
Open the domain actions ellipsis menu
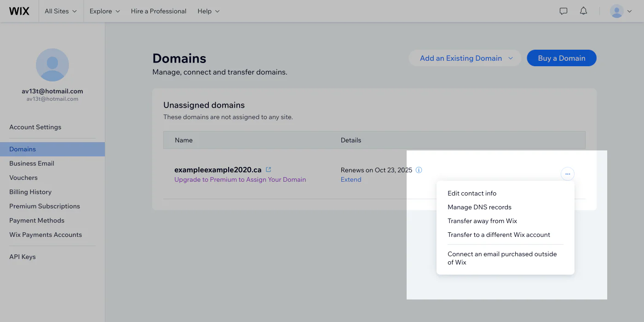(568, 174)
